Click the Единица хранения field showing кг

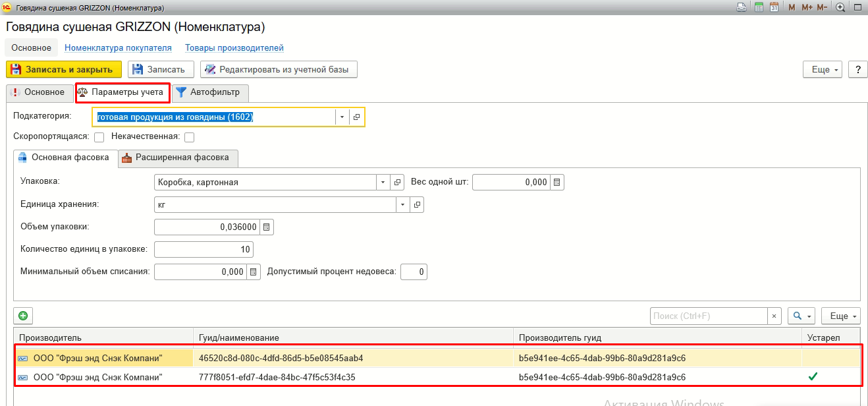(275, 205)
